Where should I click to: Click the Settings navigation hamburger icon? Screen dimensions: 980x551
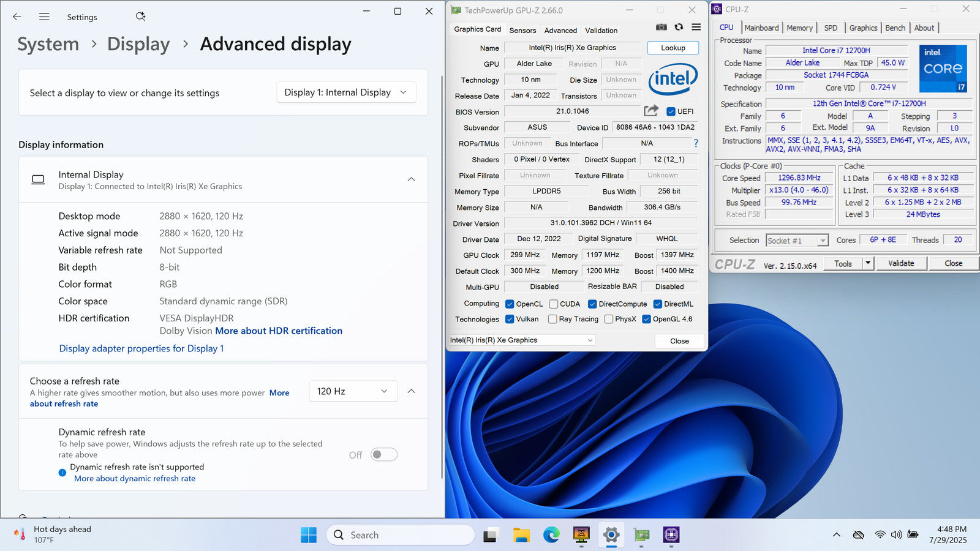[x=44, y=17]
